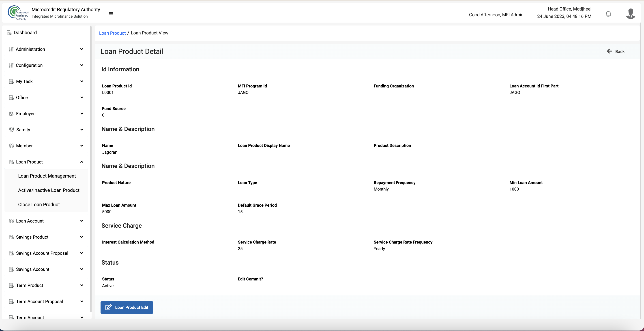Screen dimensions: 644x331
Task: Expand the Member menu chevron
Action: [82, 146]
